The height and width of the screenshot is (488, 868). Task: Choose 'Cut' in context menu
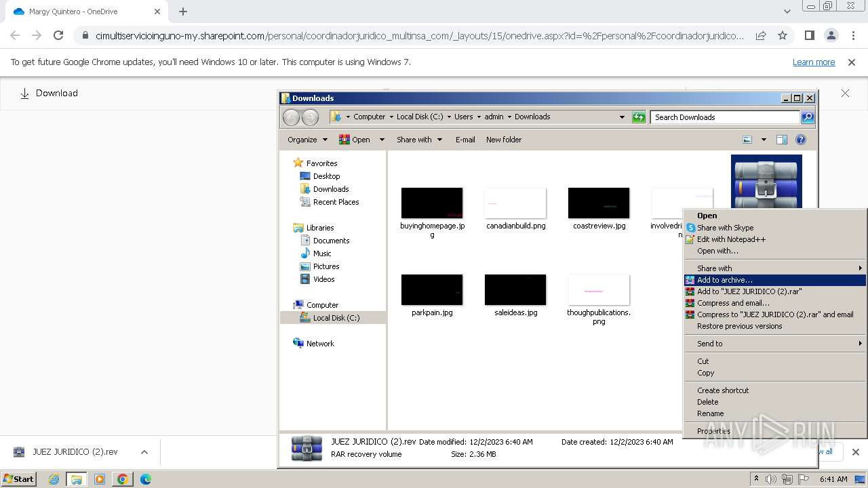(774, 361)
